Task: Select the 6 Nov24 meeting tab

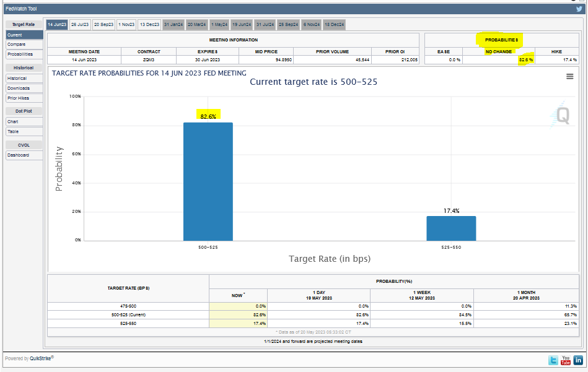Action: tap(312, 25)
